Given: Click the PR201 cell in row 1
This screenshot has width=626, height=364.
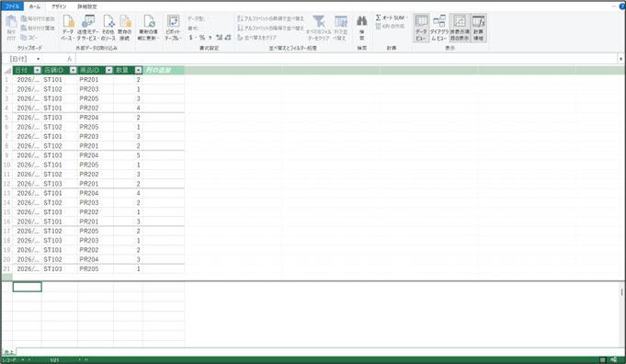Looking at the screenshot, I should coord(95,80).
